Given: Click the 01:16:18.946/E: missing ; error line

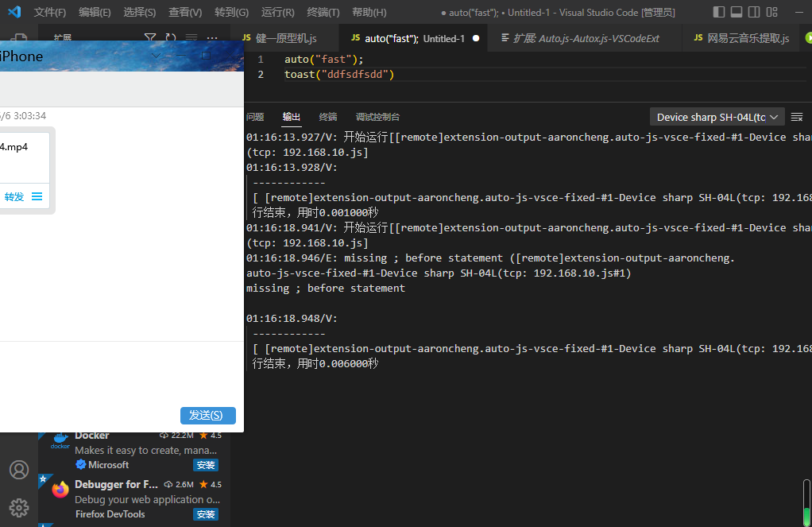Looking at the screenshot, I should point(490,258).
